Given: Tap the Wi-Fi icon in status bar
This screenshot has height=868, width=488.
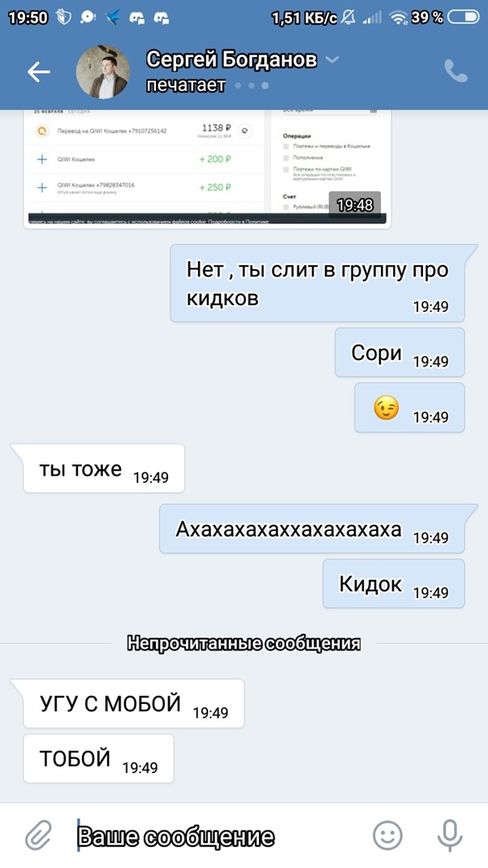Looking at the screenshot, I should [x=398, y=18].
